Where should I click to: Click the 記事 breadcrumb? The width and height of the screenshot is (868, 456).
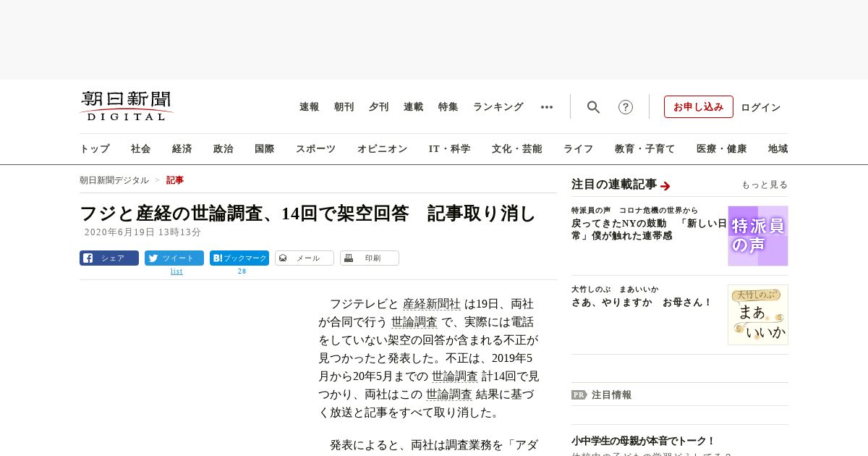(x=175, y=180)
